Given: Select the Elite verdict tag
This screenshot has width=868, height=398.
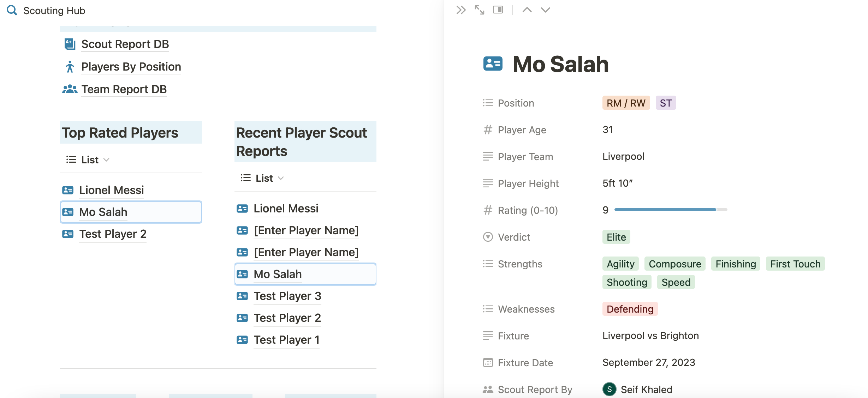Looking at the screenshot, I should point(616,237).
